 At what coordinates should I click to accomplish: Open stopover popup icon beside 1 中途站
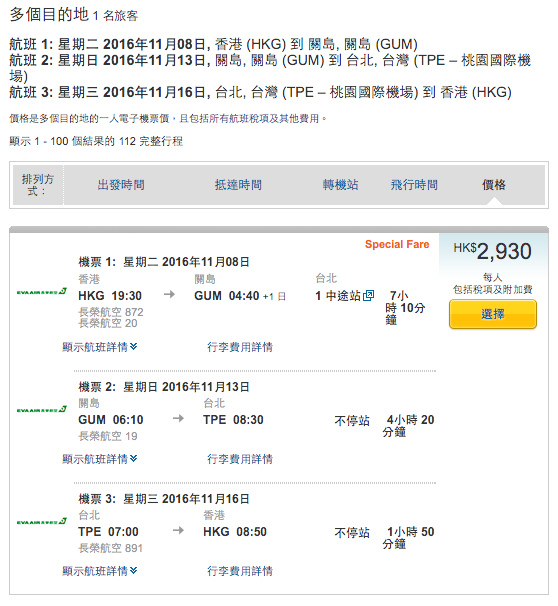pyautogui.click(x=369, y=295)
